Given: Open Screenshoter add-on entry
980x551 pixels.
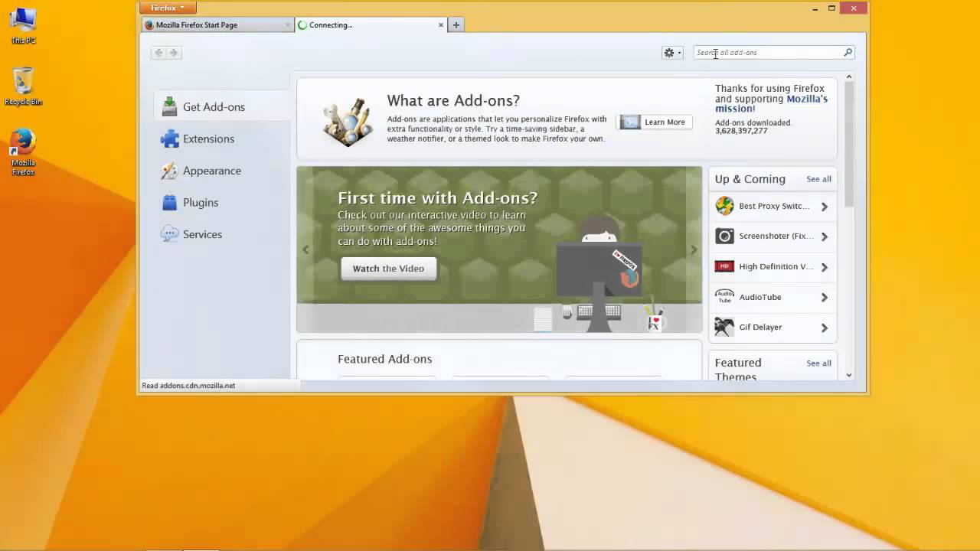Looking at the screenshot, I should pos(773,236).
